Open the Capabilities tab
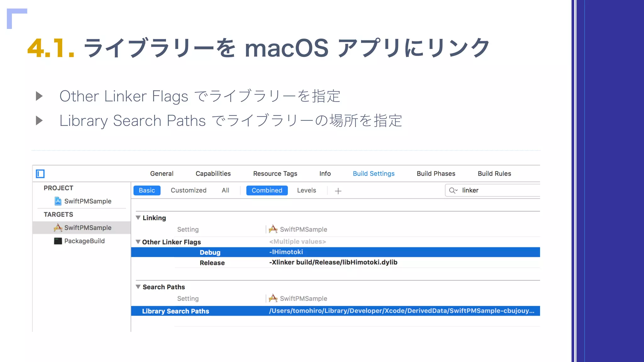 (213, 173)
